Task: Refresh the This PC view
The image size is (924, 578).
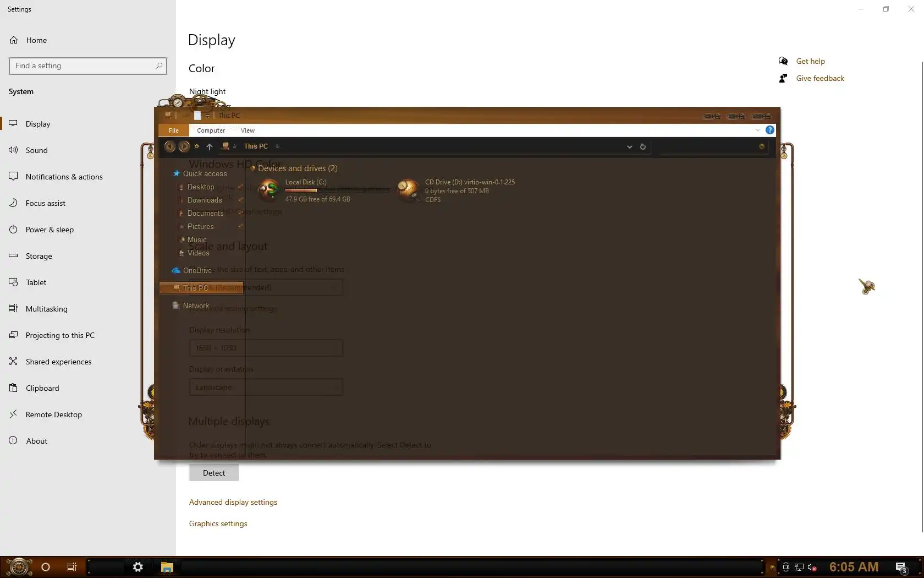Action: (x=642, y=146)
